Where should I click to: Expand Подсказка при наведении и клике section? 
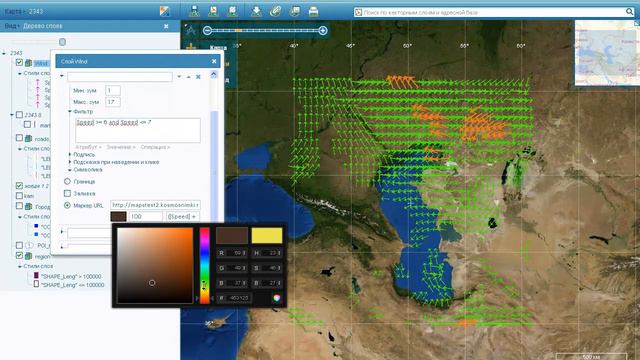click(70, 162)
